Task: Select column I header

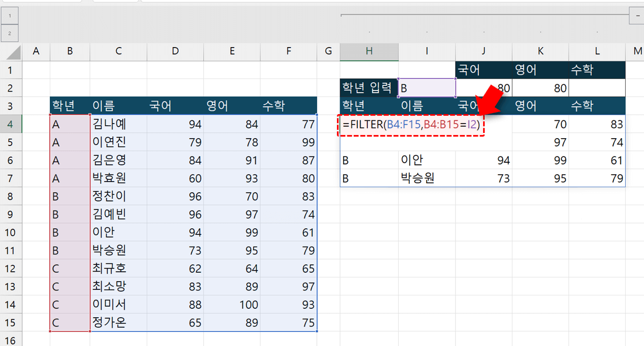Action: tap(427, 51)
